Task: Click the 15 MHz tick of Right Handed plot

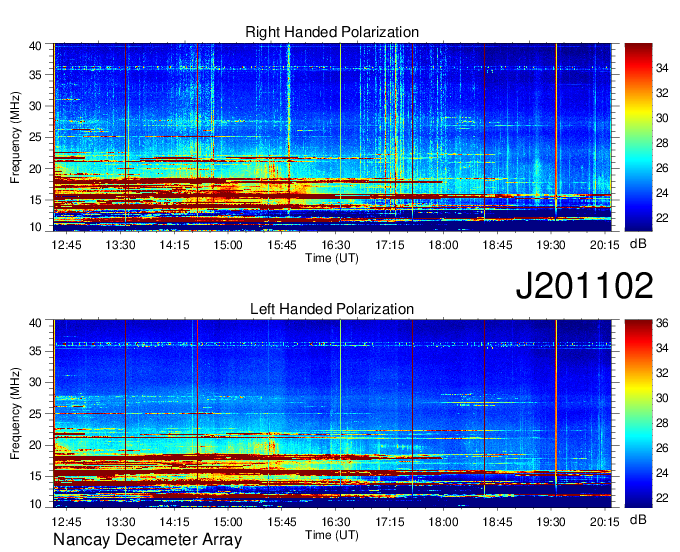Action: point(35,200)
